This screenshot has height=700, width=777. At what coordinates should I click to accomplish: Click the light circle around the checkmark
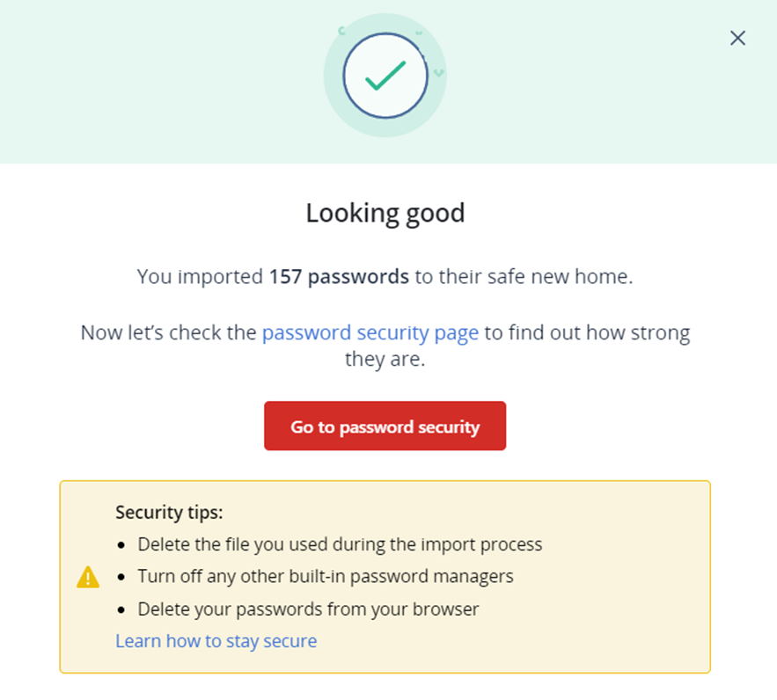pos(385,76)
